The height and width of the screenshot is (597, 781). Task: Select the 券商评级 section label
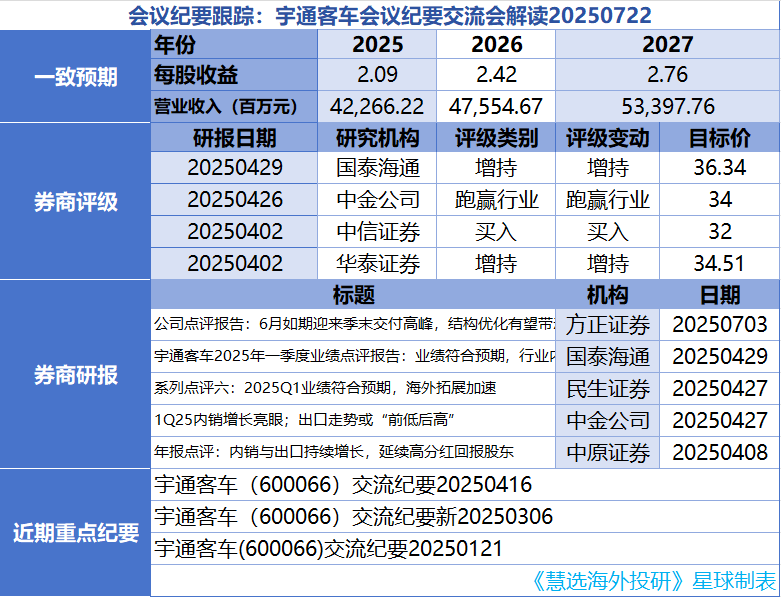point(76,202)
